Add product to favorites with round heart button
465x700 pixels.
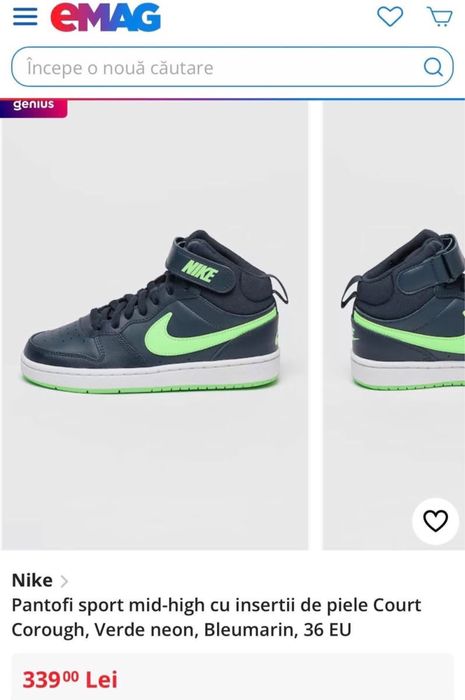point(435,521)
